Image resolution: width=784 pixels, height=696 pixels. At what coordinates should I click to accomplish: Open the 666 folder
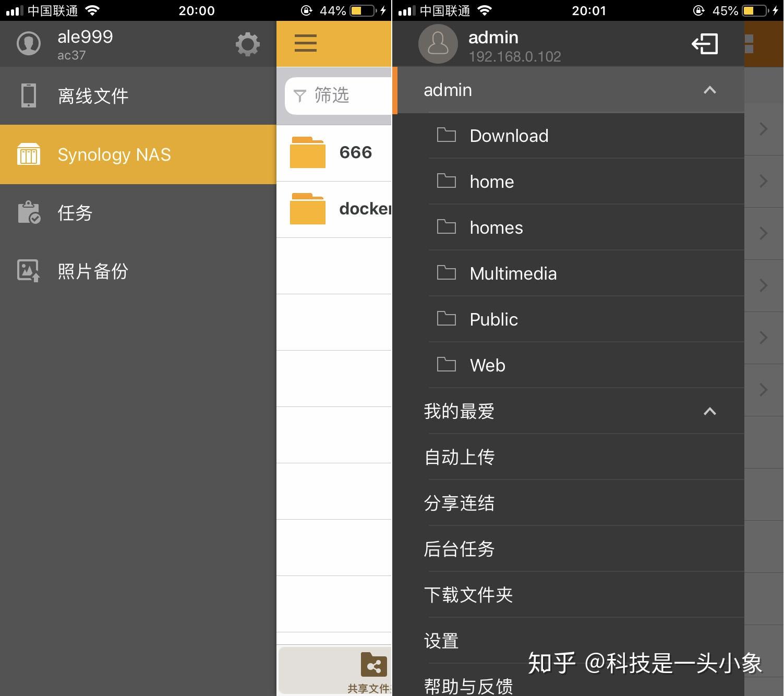tap(334, 153)
